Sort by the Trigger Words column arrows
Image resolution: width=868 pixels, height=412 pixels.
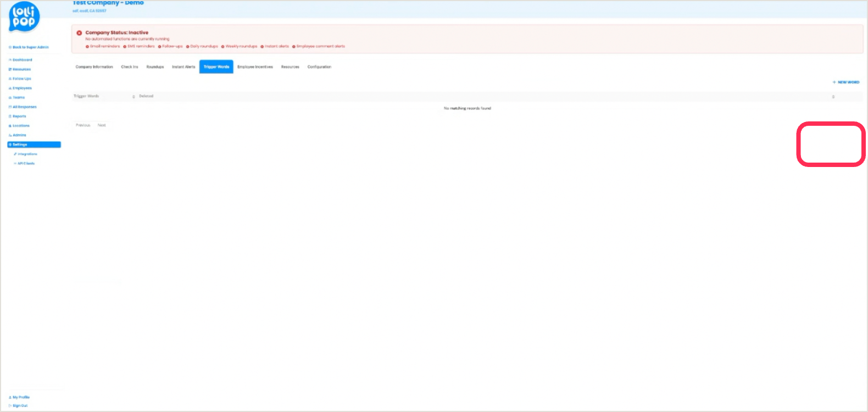[133, 97]
